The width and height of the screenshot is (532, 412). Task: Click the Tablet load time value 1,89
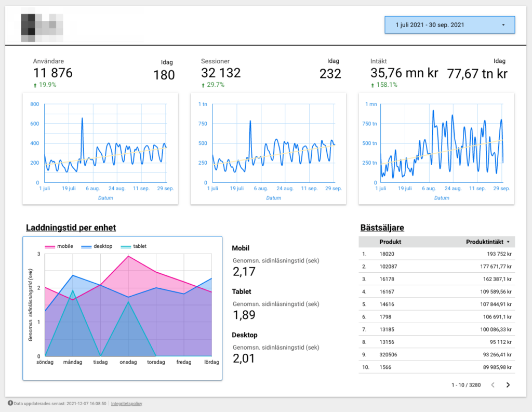[x=244, y=315]
